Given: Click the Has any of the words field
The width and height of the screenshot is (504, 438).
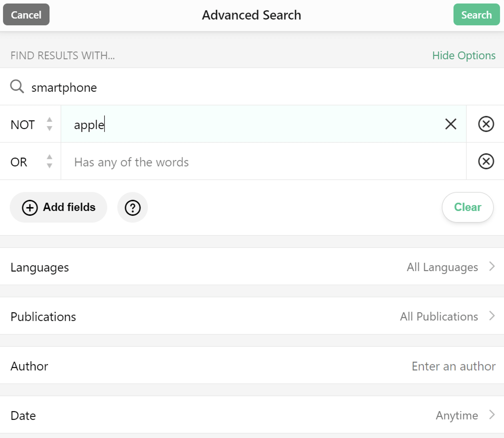Looking at the screenshot, I should [195, 162].
